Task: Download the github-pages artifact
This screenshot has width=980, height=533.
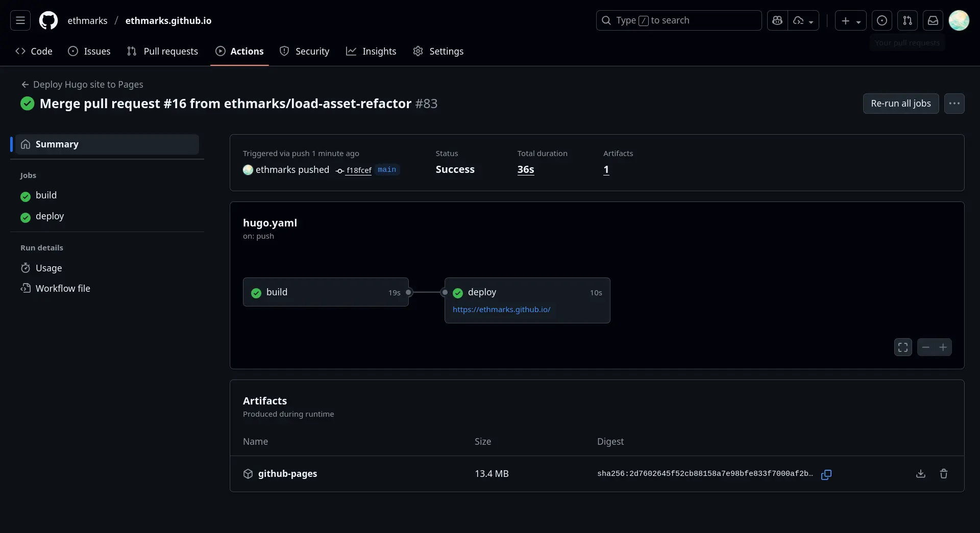Action: coord(920,474)
